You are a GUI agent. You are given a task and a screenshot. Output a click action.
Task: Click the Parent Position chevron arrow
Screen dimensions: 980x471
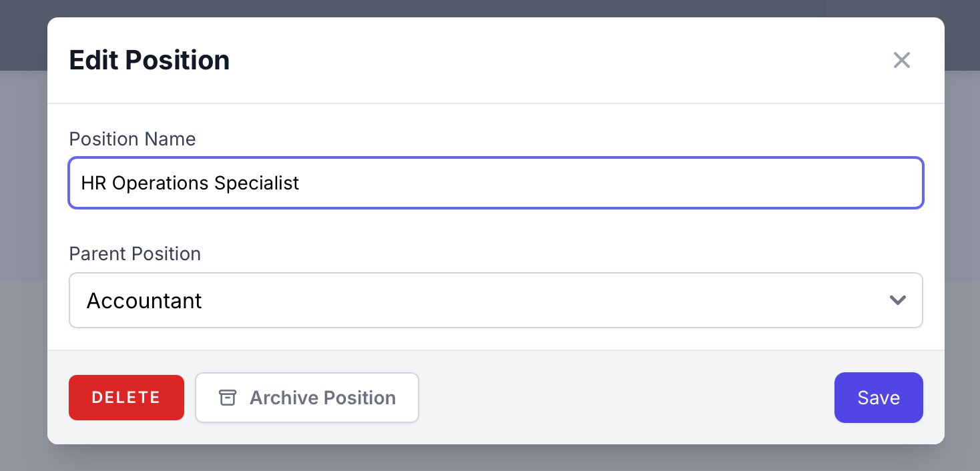898,300
